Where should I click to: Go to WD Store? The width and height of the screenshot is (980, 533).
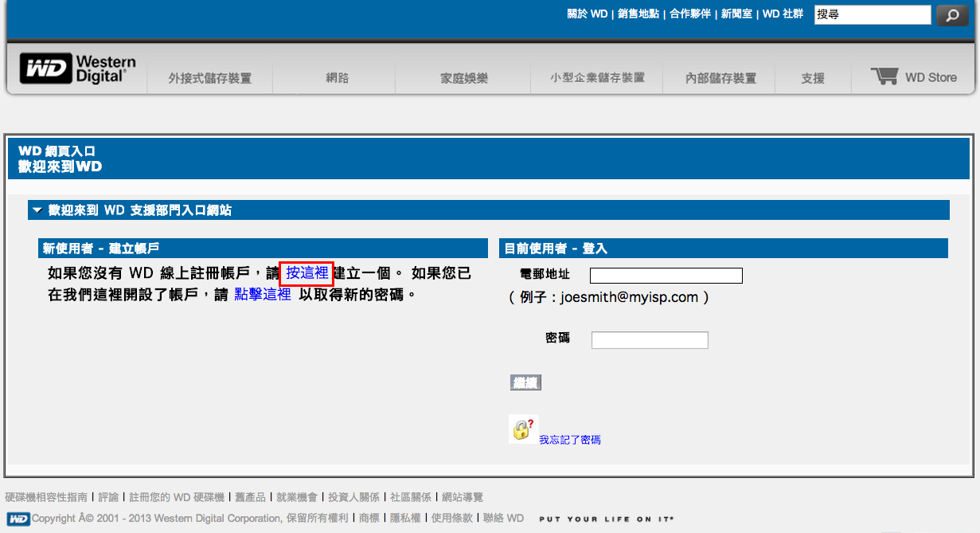point(931,77)
